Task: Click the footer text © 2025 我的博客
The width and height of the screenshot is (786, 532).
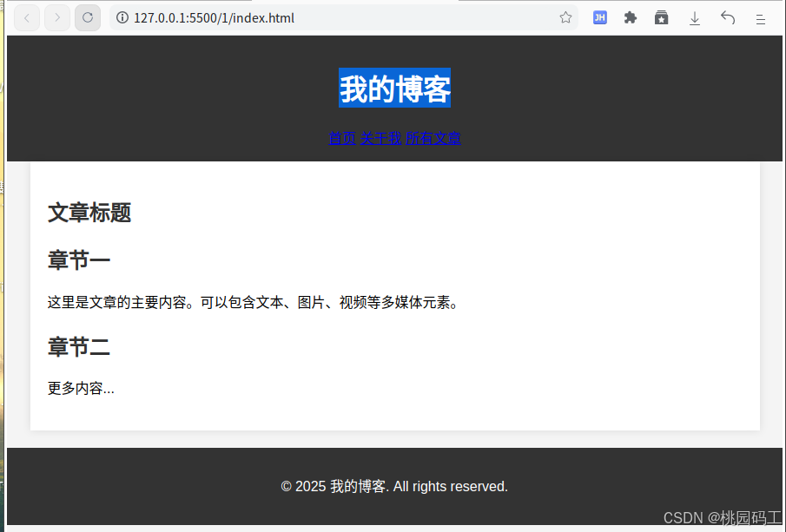Action: point(394,486)
